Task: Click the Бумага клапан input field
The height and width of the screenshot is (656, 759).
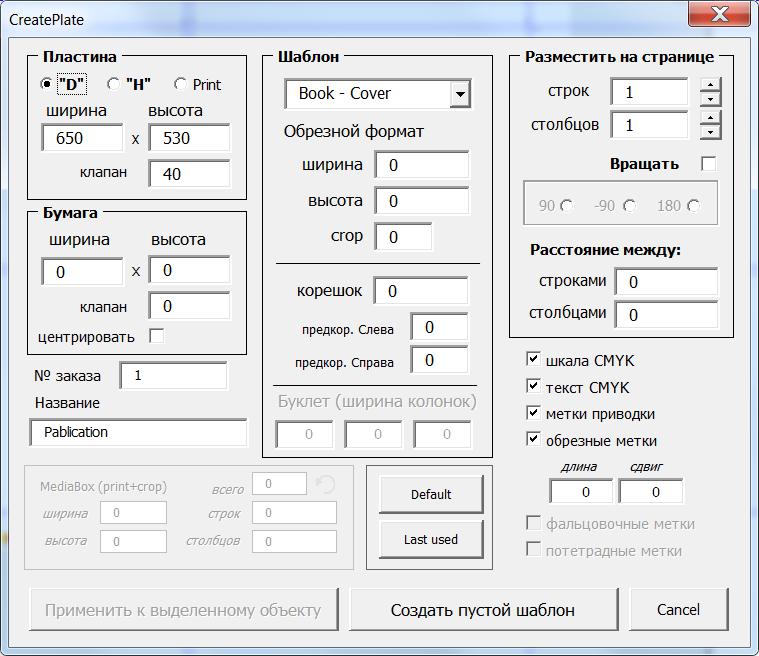Action: pos(189,305)
